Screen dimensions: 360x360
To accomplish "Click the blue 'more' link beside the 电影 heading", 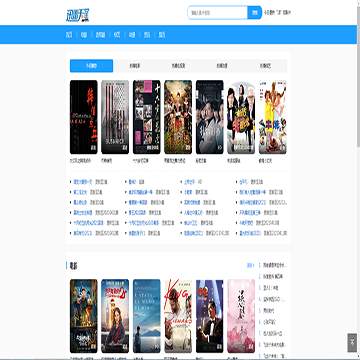I will 250,266.
